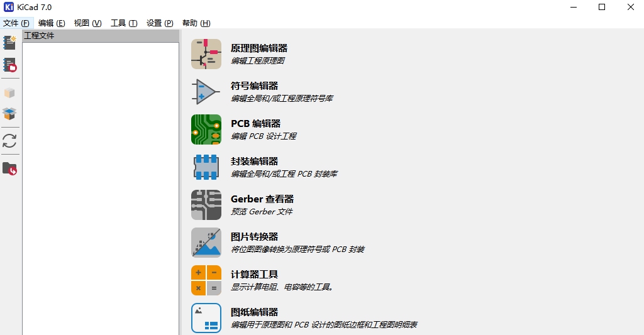The width and height of the screenshot is (644, 335).
Task: Click the 编辑全局和/或工程原理符号库 description
Action: [x=282, y=99]
